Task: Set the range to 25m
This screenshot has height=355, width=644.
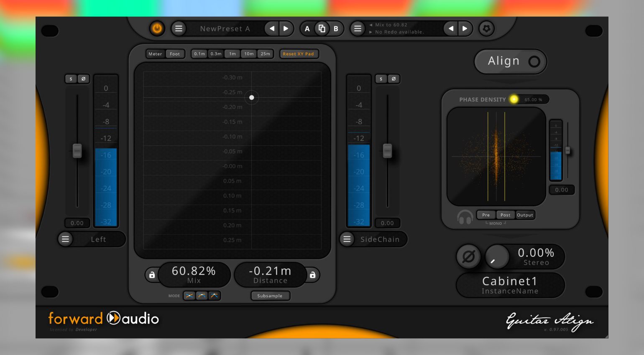Action: pos(265,54)
